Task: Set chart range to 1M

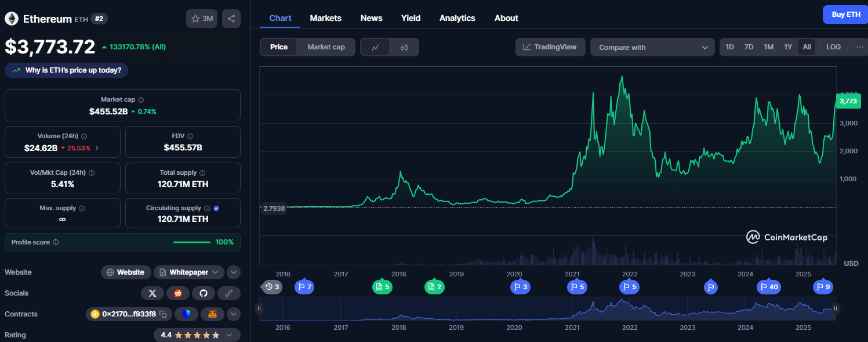Action: (x=768, y=47)
